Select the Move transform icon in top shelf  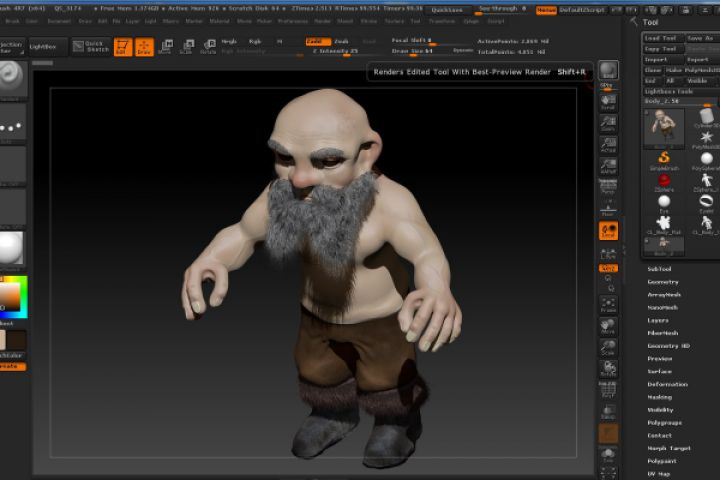pos(165,47)
